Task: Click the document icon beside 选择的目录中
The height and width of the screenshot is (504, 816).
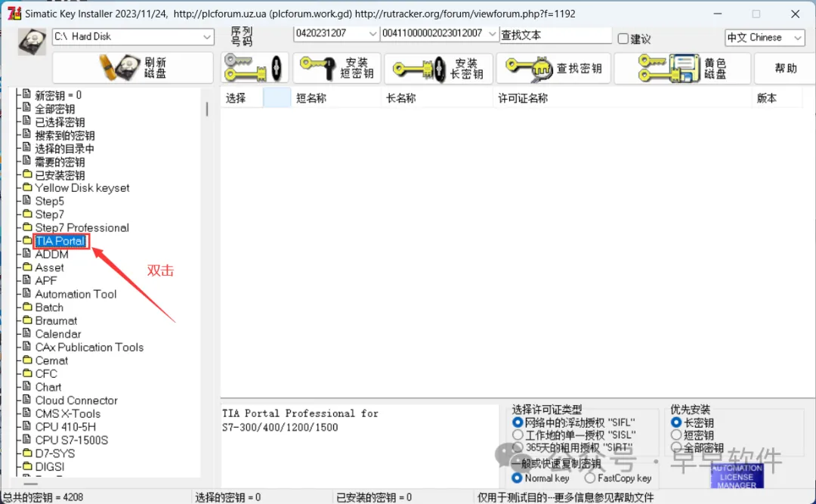Action: tap(27, 148)
